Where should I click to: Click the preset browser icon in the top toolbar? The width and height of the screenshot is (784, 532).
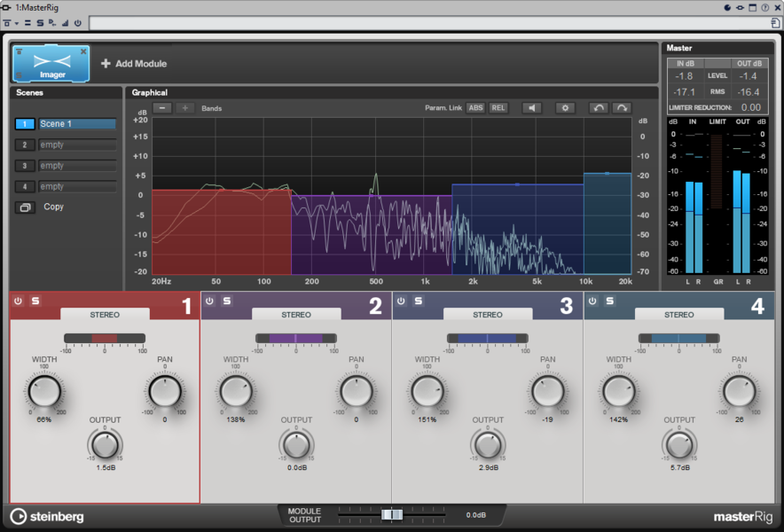pos(7,23)
